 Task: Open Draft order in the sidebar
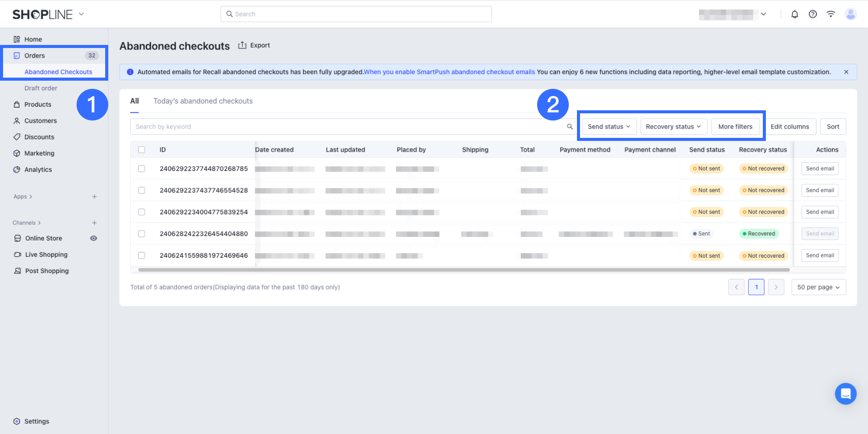41,88
